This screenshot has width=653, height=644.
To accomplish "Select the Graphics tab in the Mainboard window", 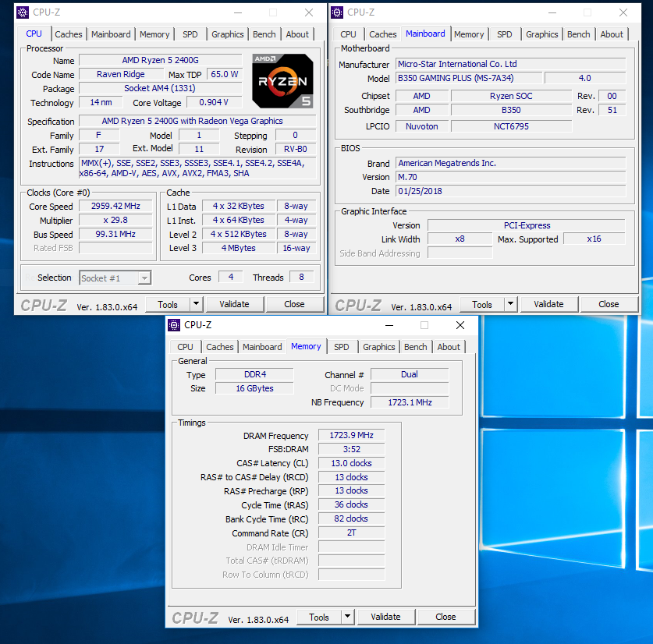I will pos(541,34).
